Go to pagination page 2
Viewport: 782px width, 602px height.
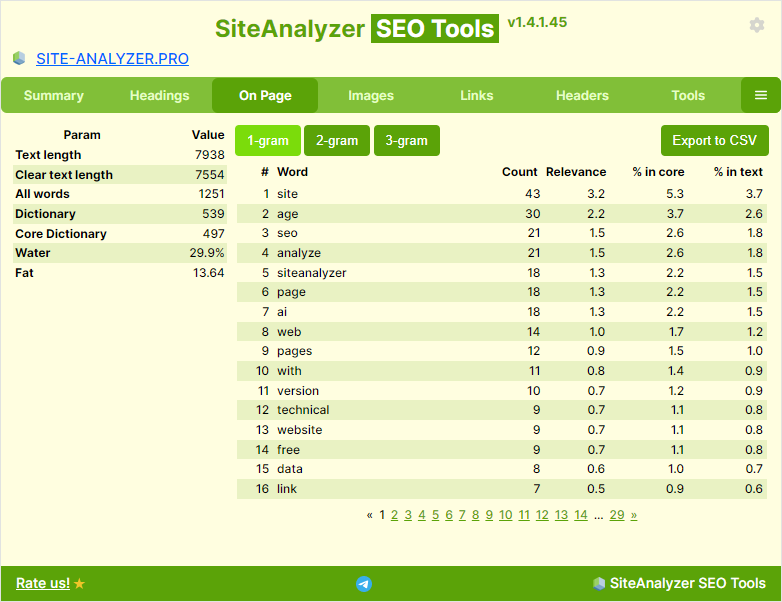coord(394,515)
